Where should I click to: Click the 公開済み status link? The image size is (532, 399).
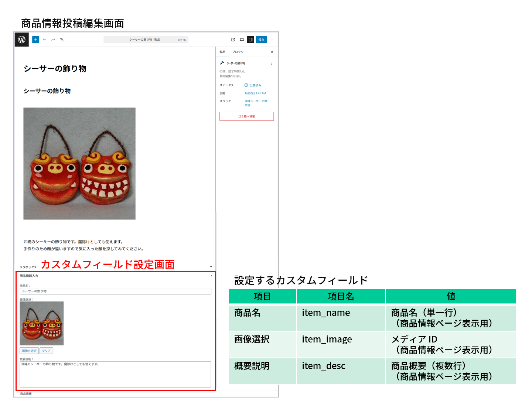pos(255,85)
